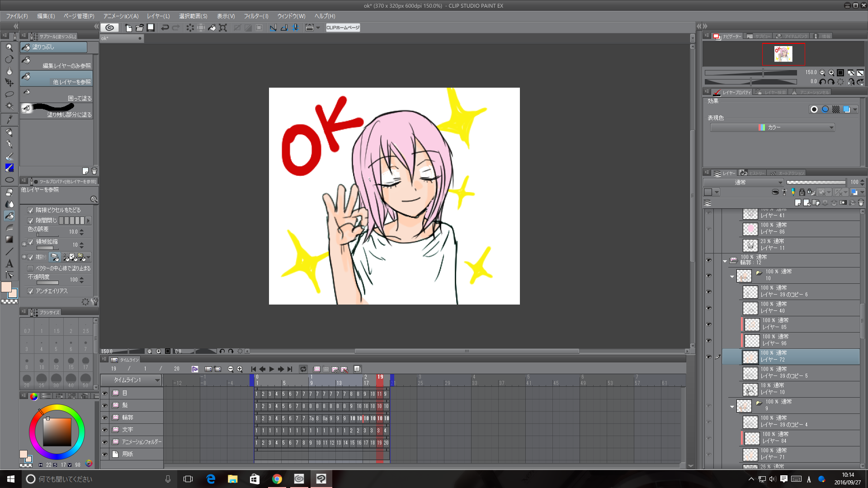The image size is (868, 488).
Task: Open the アニメーション menu
Action: [x=121, y=16]
